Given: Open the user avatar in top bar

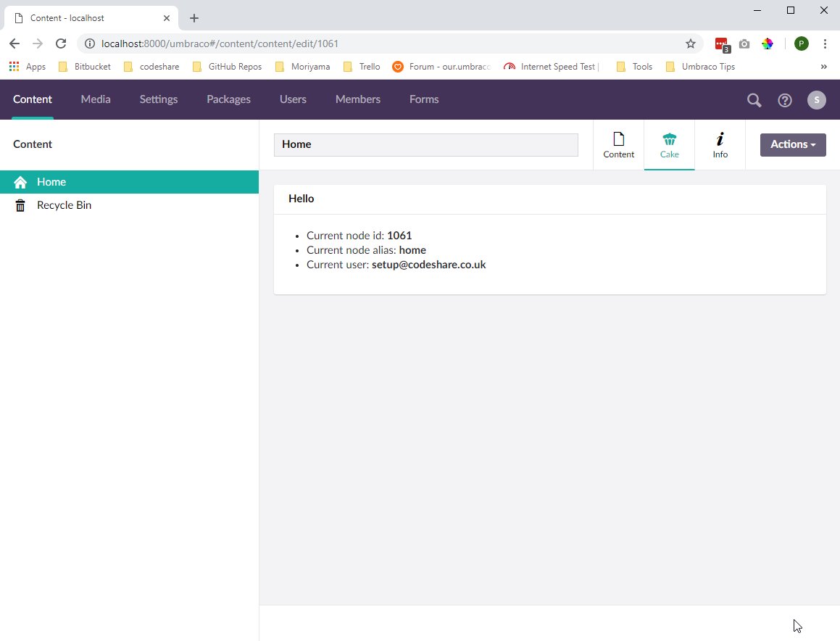Looking at the screenshot, I should pos(817,100).
